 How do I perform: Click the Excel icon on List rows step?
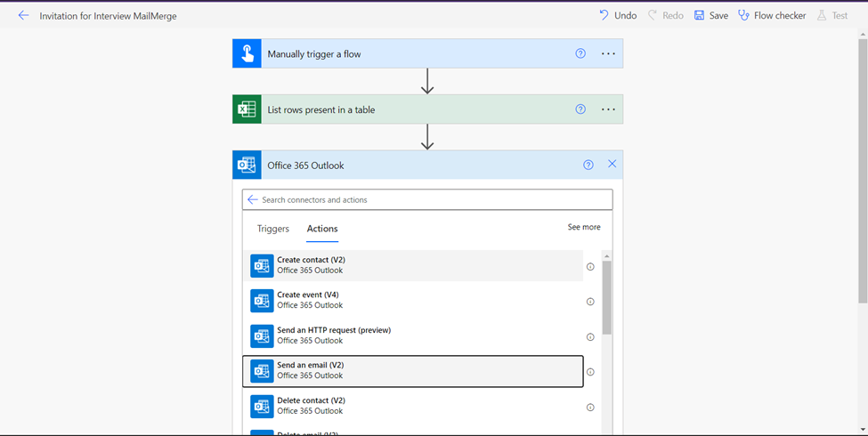coord(247,109)
